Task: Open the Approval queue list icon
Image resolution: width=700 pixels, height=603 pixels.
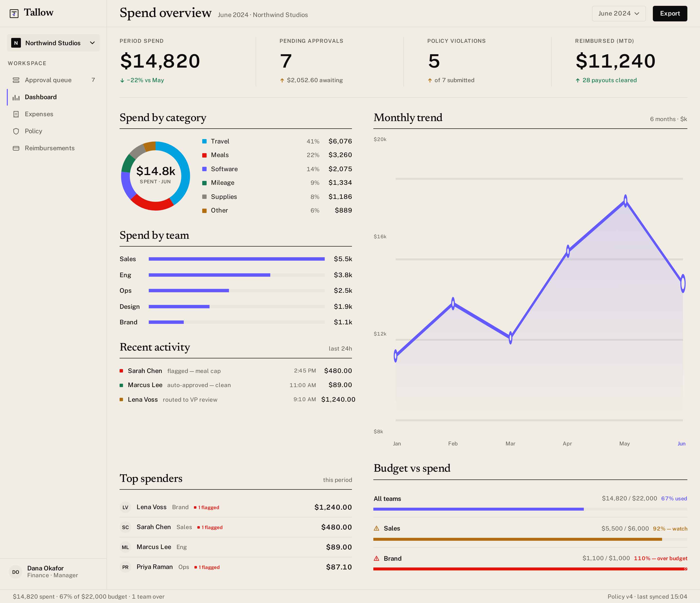Action: tap(16, 80)
